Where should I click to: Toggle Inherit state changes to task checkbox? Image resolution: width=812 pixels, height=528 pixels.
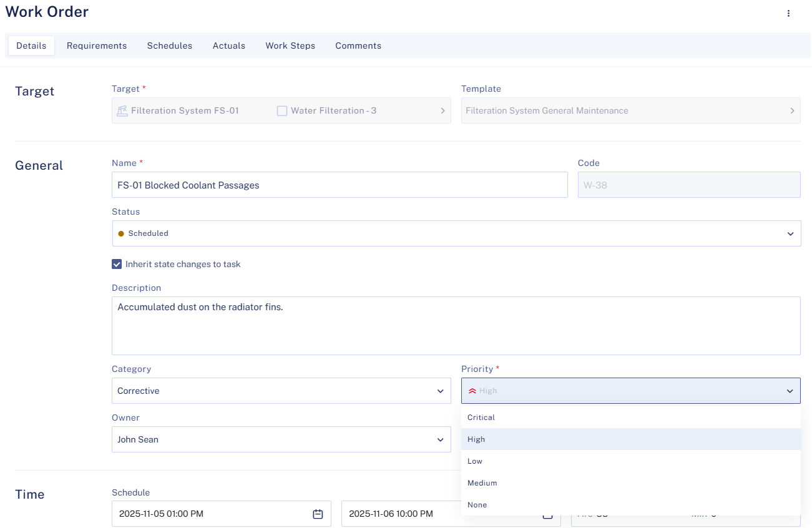tap(117, 264)
